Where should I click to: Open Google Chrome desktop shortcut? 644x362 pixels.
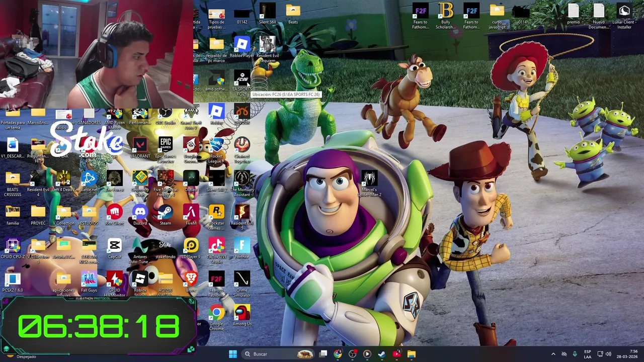[216, 317]
